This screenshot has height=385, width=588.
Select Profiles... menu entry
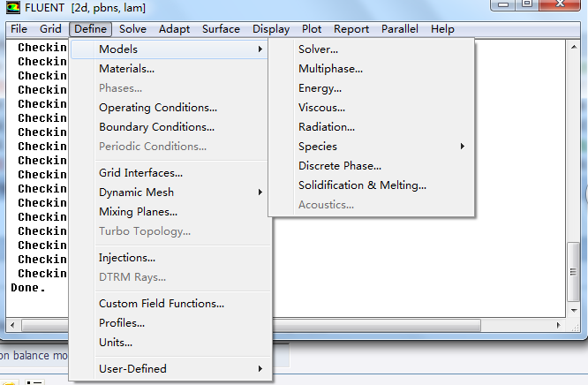(x=170, y=323)
